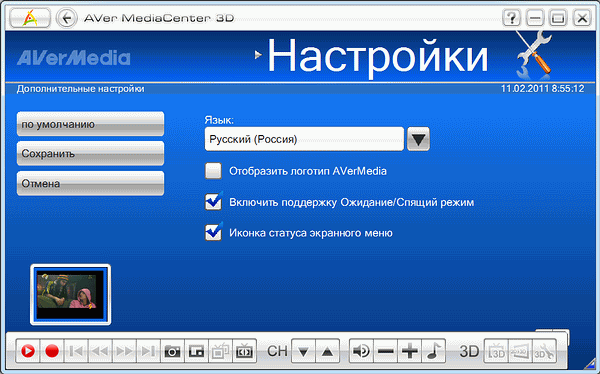
Task: Click the video preview thumbnail
Action: pos(70,294)
